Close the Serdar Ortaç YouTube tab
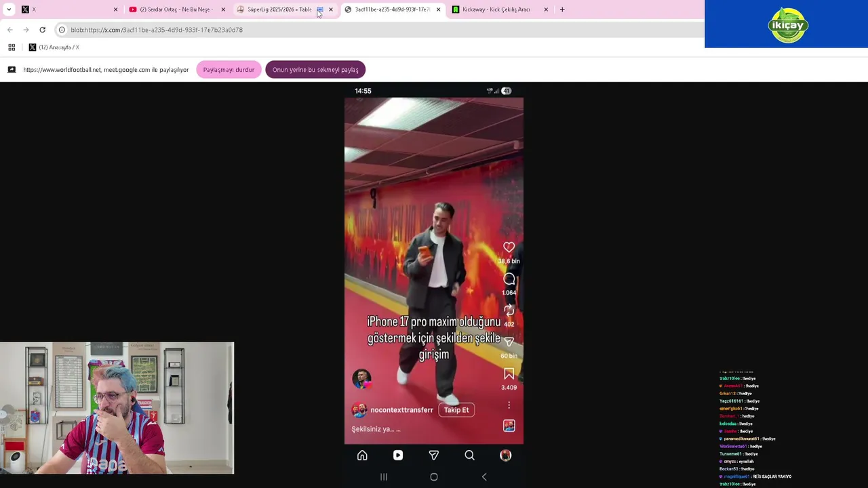 coord(223,9)
